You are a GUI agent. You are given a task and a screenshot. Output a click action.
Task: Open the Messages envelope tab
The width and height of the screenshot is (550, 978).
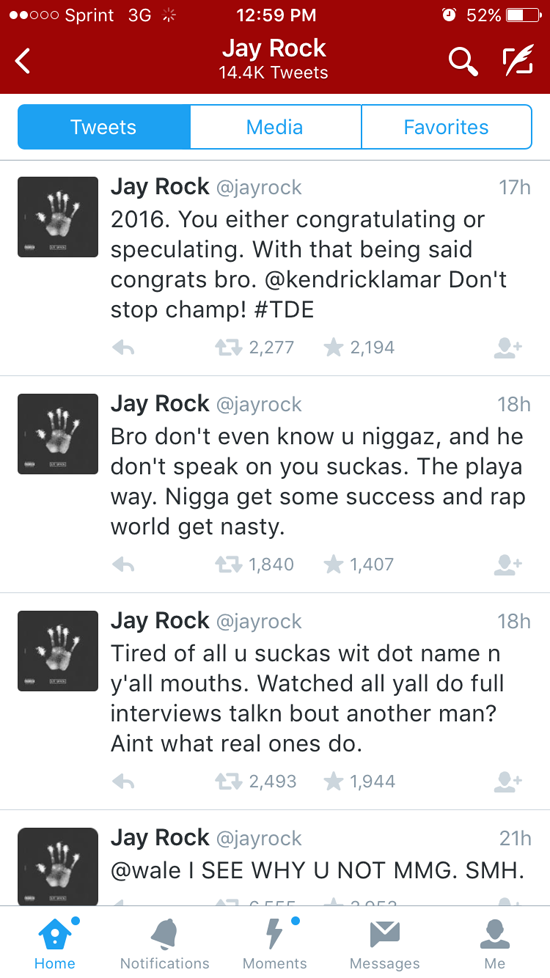click(385, 944)
